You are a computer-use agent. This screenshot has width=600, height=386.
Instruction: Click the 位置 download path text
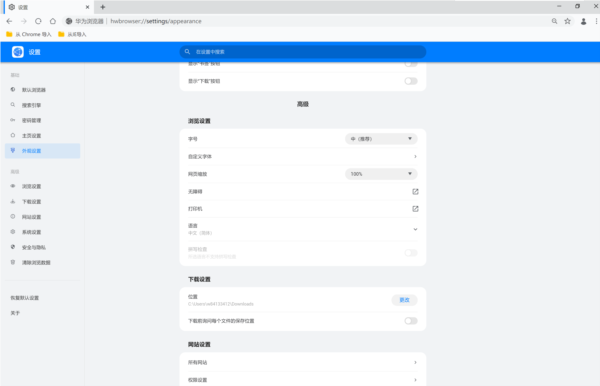point(220,304)
